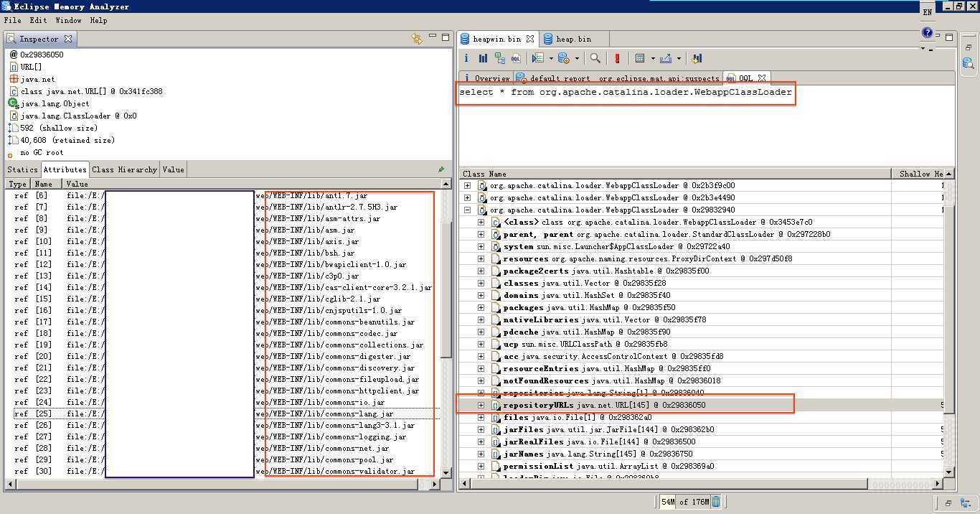Expand first WebappClassLoader @ 0x2b3f9c00 row

pyautogui.click(x=468, y=185)
